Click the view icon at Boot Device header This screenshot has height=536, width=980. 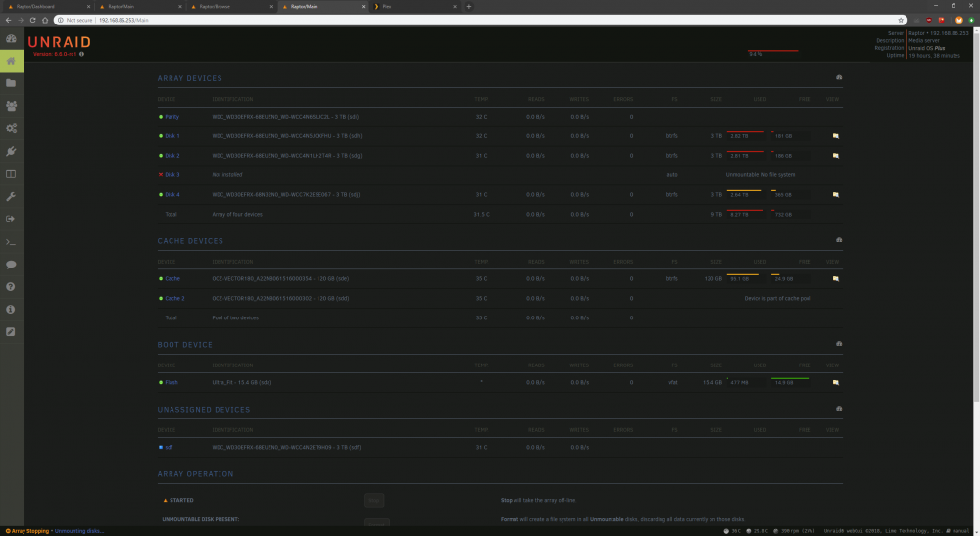pyautogui.click(x=839, y=344)
